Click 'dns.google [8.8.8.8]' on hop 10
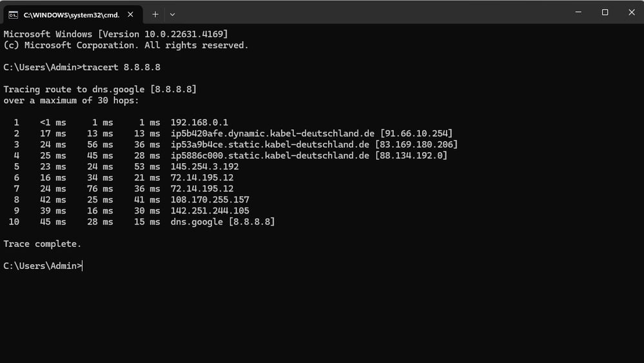The height and width of the screenshot is (363, 644). click(x=222, y=222)
